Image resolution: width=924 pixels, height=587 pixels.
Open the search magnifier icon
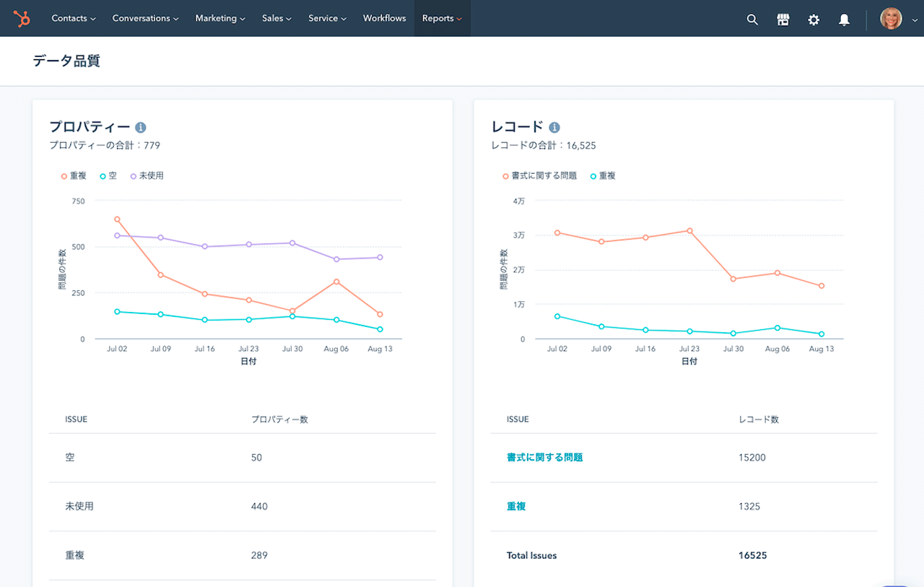click(752, 19)
